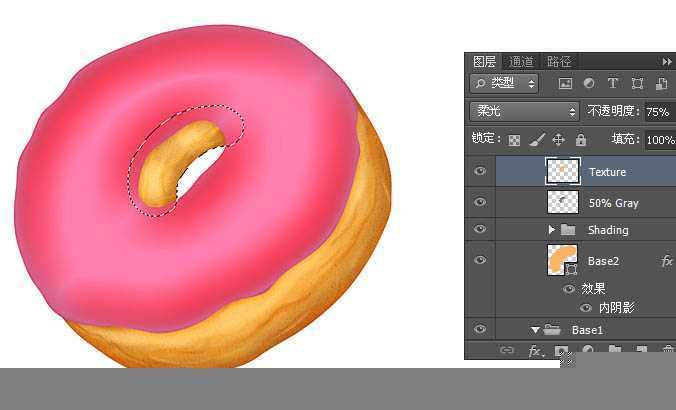The image size is (676, 410).
Task: Click the new group folder icon
Action: 615,350
